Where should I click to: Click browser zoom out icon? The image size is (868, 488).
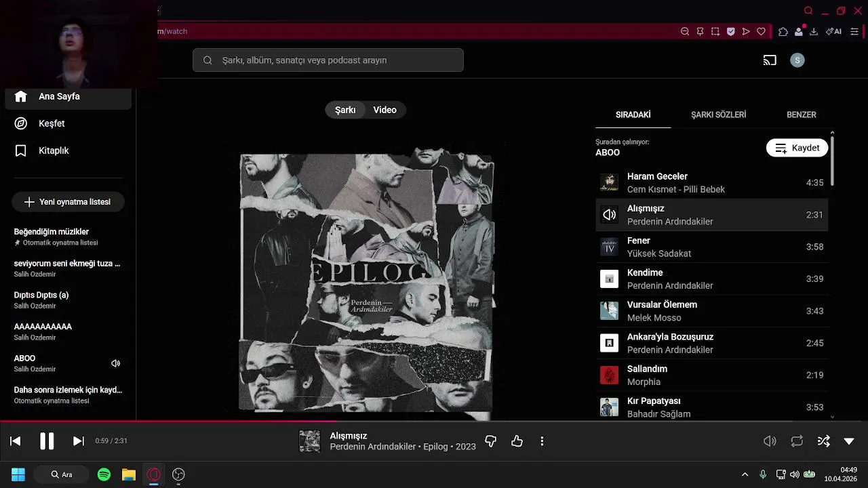pyautogui.click(x=685, y=31)
